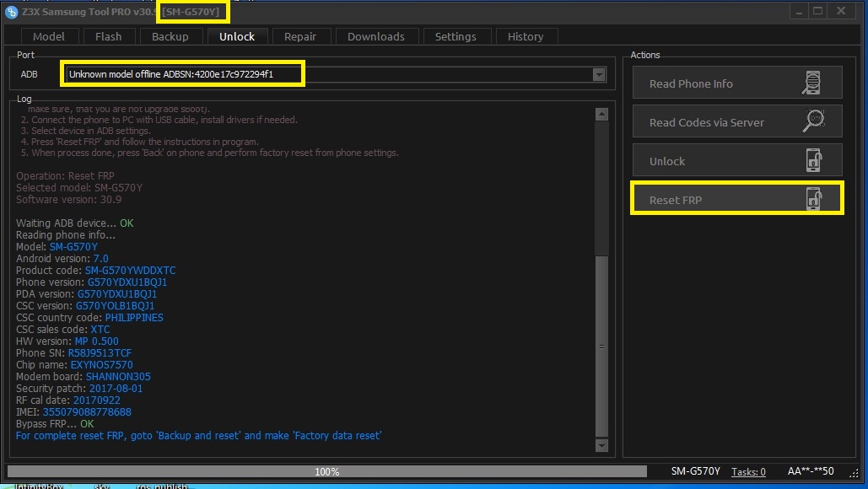Click the IMEI value 355079088778688
868x489 pixels.
87,412
